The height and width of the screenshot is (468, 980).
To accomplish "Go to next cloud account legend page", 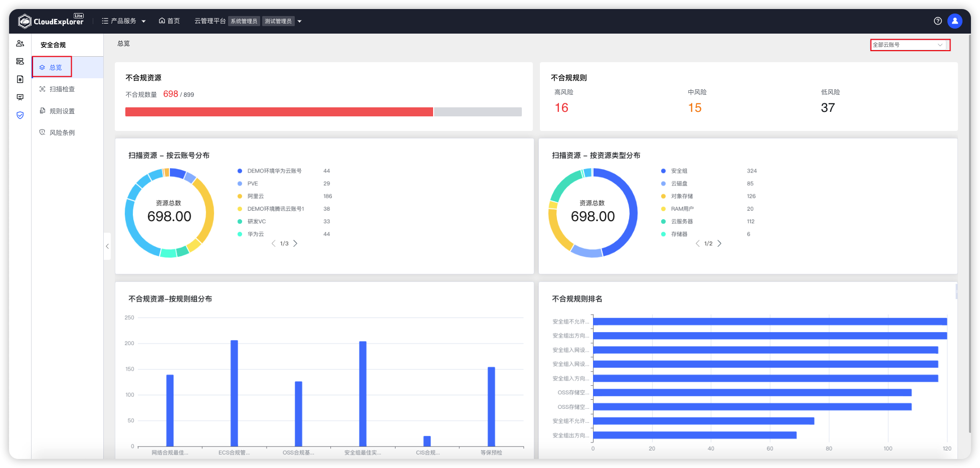I will pos(295,243).
